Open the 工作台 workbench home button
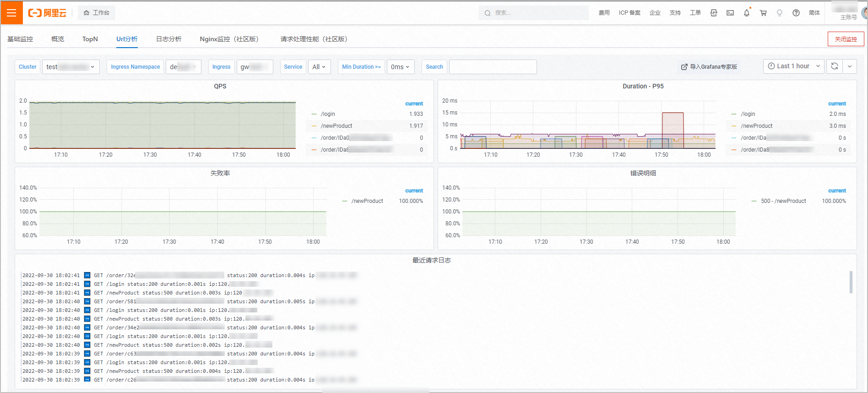The width and height of the screenshot is (868, 393). tap(97, 13)
